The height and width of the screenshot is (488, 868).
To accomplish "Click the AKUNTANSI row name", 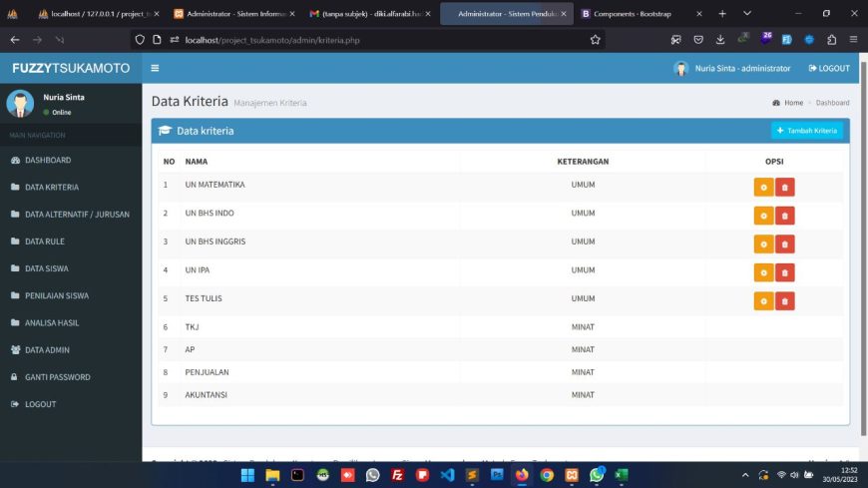I will 206,395.
